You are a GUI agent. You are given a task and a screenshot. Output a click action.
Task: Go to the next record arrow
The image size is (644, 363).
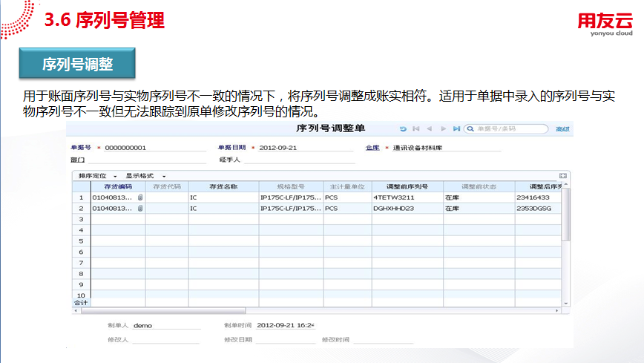(x=443, y=128)
